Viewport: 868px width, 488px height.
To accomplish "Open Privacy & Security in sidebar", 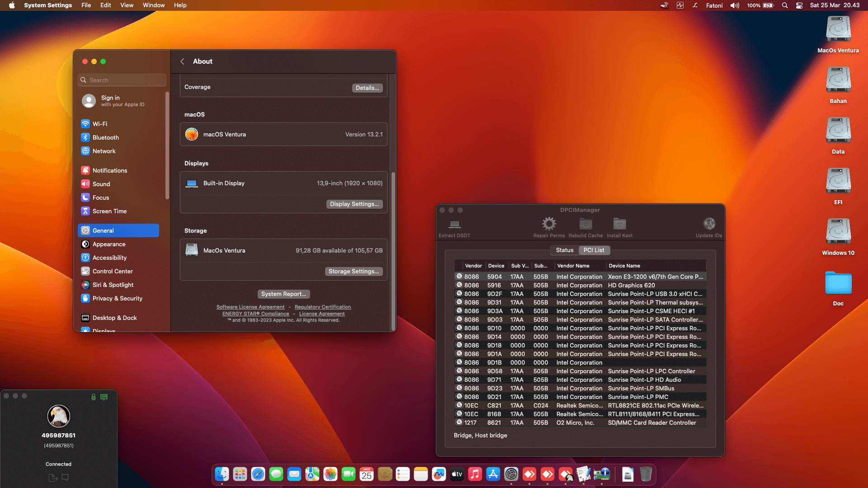I will point(118,298).
